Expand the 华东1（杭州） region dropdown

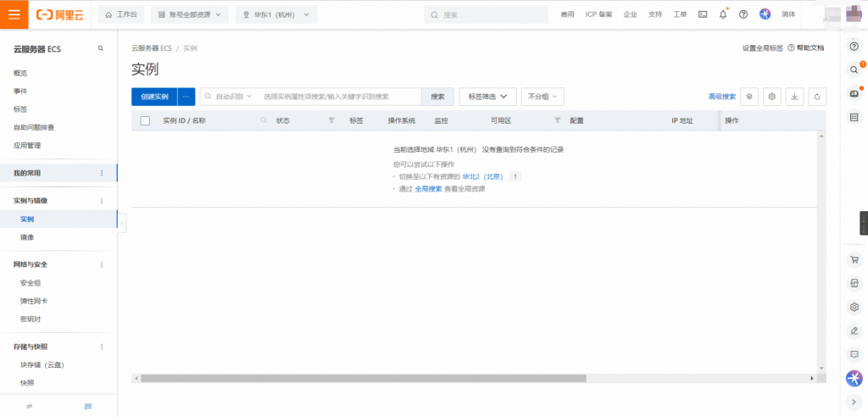coord(275,14)
